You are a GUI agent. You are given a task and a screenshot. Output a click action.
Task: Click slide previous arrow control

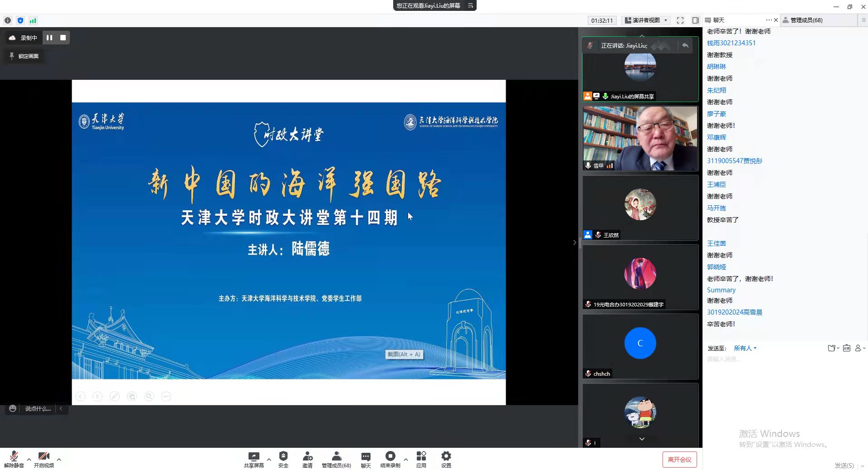[80, 397]
